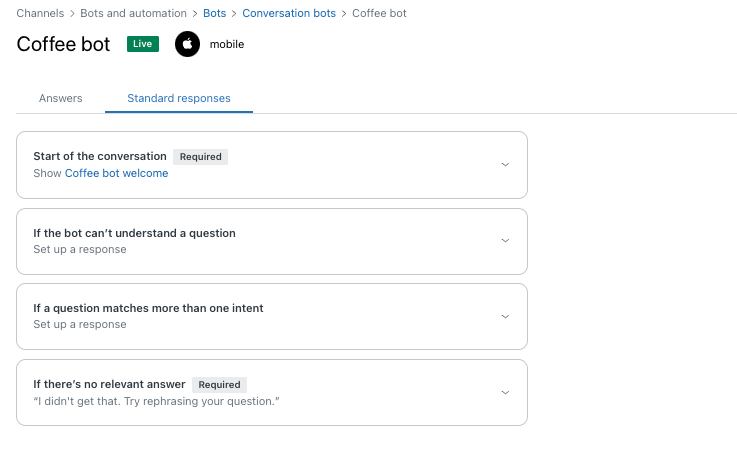Click Set up a response under can't understand
This screenshot has width=737, height=450.
click(80, 249)
